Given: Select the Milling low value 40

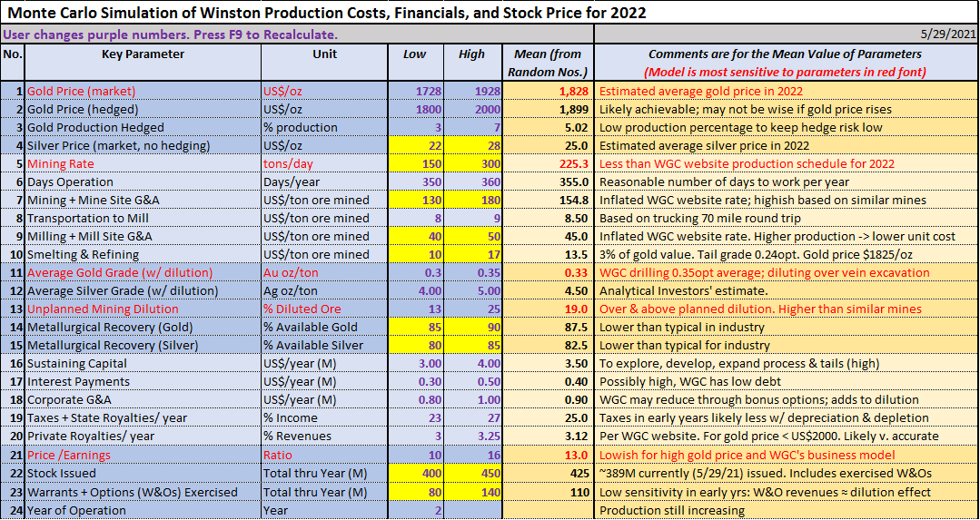Looking at the screenshot, I should tap(414, 237).
